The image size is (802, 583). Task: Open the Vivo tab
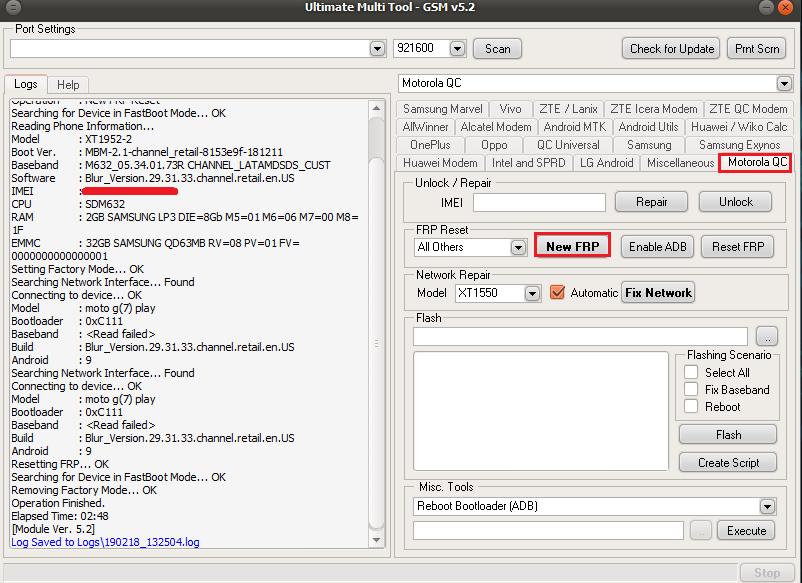(x=510, y=109)
